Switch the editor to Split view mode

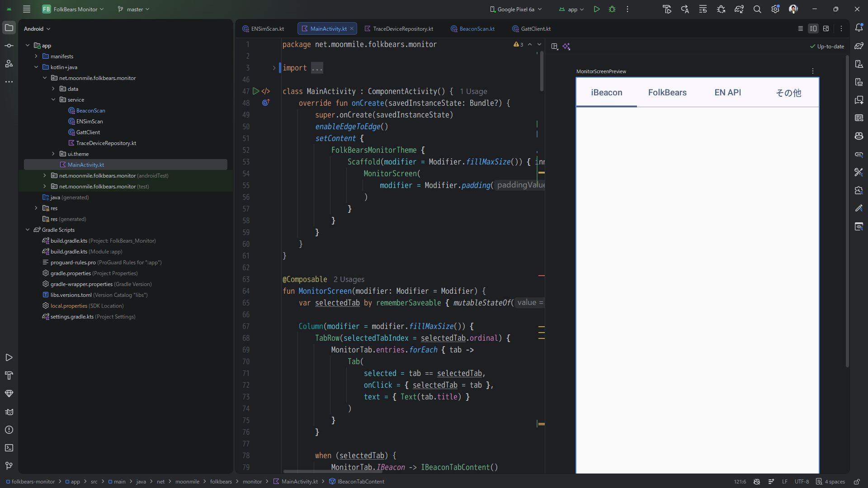pyautogui.click(x=813, y=28)
